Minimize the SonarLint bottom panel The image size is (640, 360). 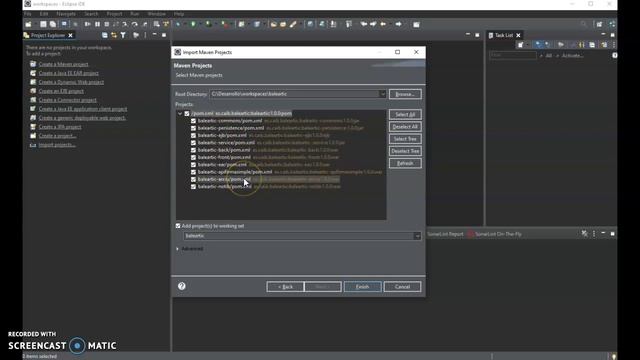pyautogui.click(x=603, y=233)
